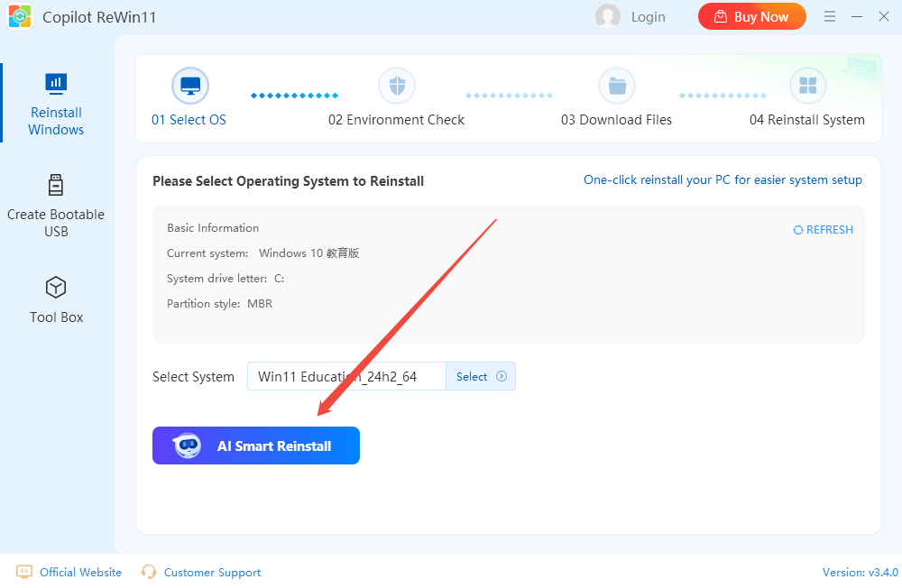Click the REFRESH link
Image resolution: width=902 pixels, height=588 pixels.
pos(823,230)
